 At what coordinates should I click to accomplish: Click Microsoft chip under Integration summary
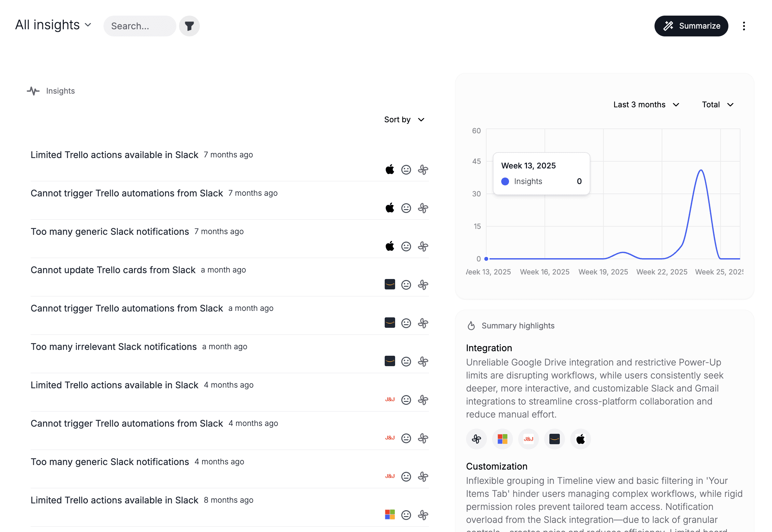[x=502, y=439]
